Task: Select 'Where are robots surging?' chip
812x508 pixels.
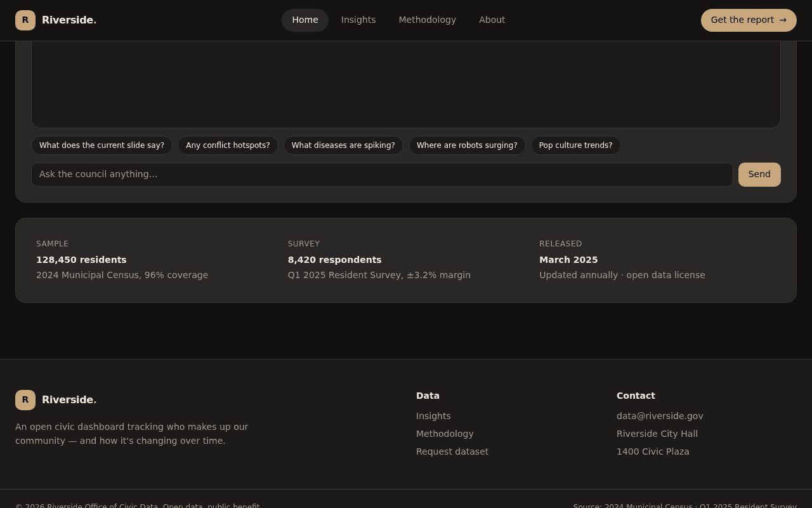Action: [x=467, y=145]
